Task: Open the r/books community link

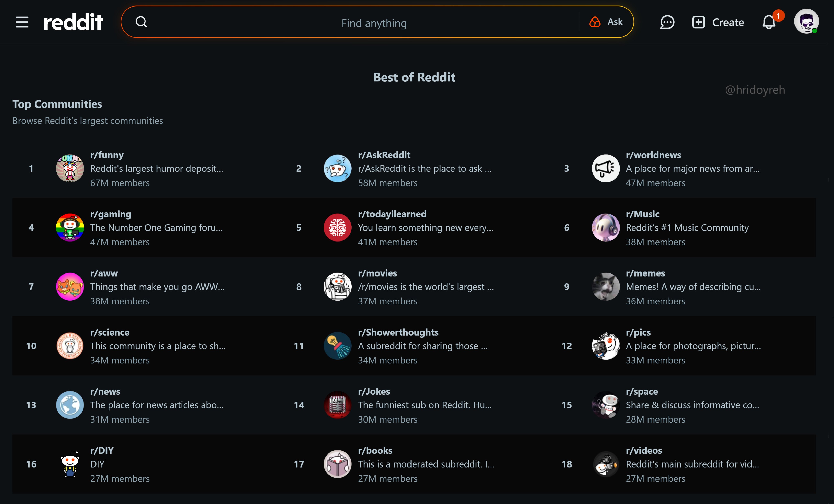Action: pyautogui.click(x=375, y=450)
